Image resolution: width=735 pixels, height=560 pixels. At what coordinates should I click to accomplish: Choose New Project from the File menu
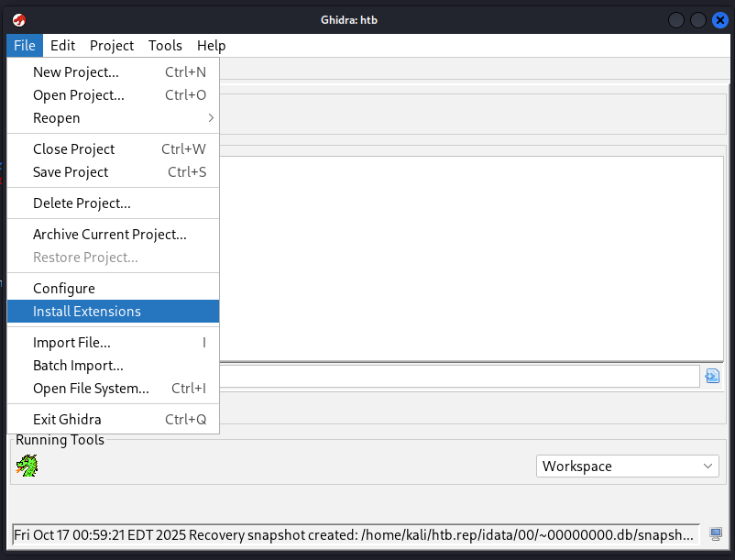(76, 72)
